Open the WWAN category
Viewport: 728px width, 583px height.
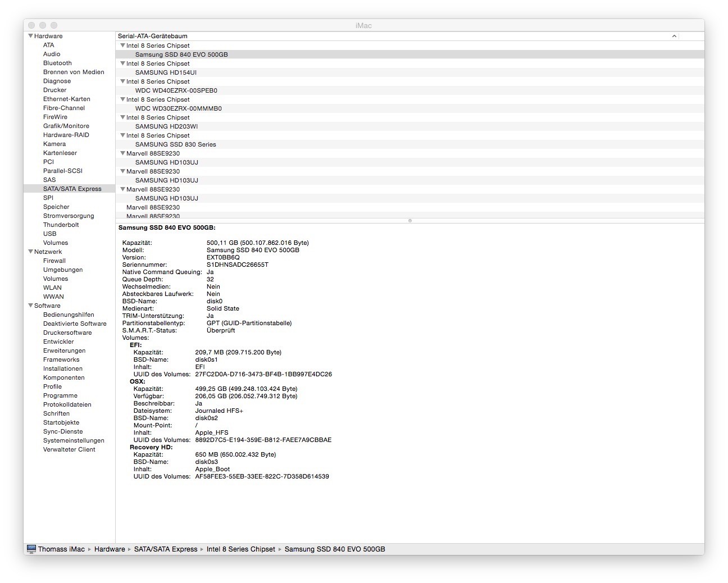click(x=53, y=297)
